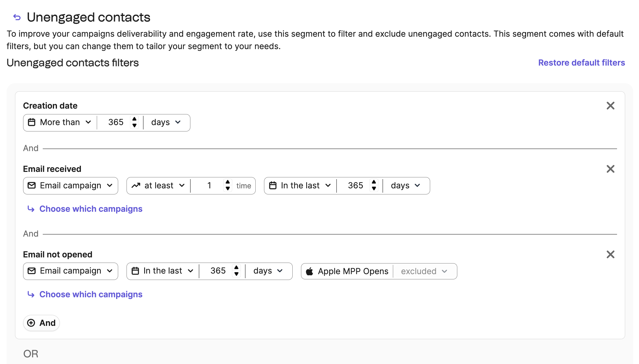Decrease Email received period value

(374, 189)
